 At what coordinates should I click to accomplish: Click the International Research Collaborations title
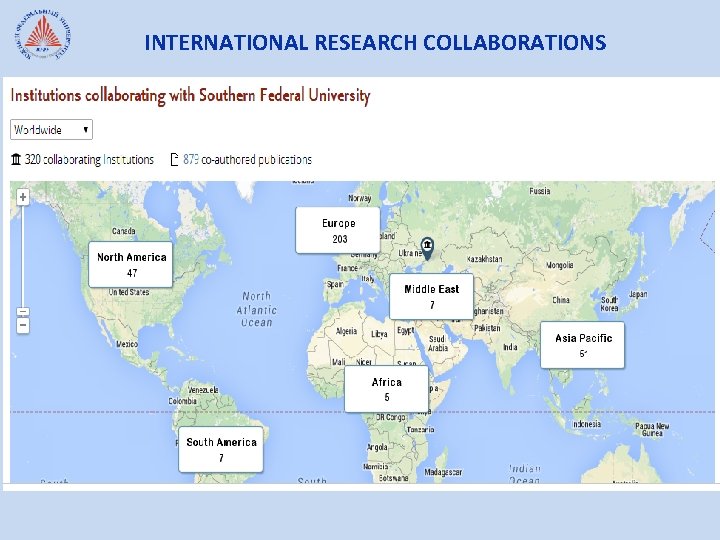click(375, 42)
